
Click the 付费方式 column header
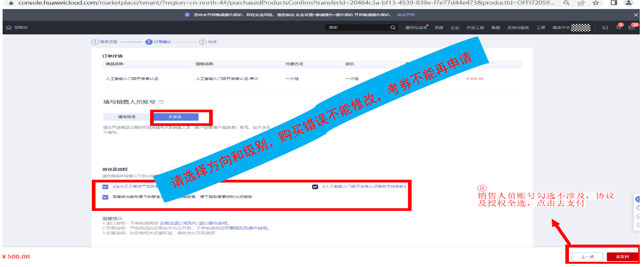[x=294, y=64]
